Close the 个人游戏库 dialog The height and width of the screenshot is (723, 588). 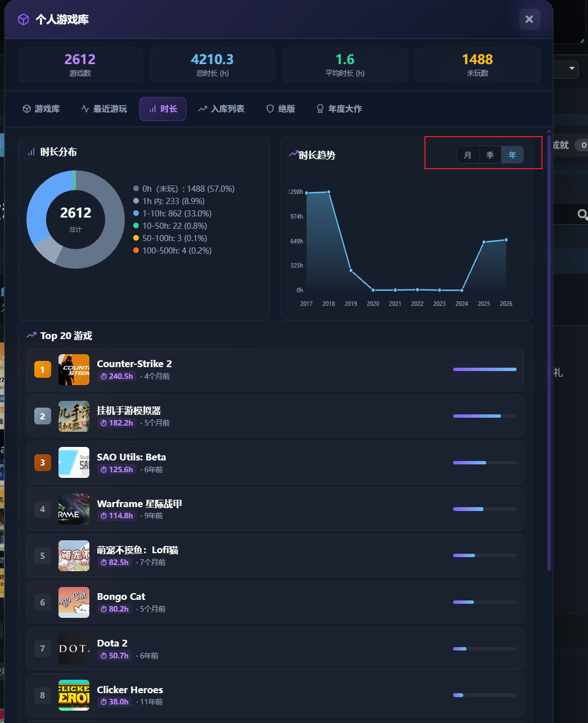click(x=530, y=19)
